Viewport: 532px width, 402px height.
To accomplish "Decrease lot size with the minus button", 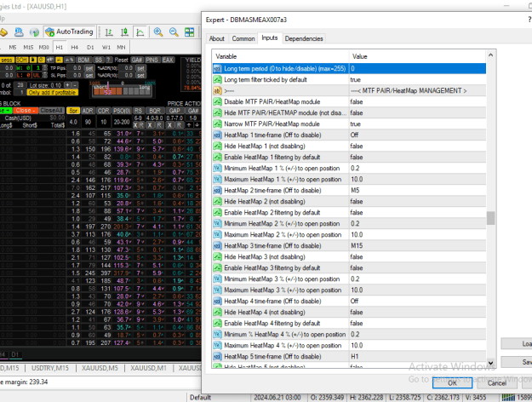I will [75, 85].
